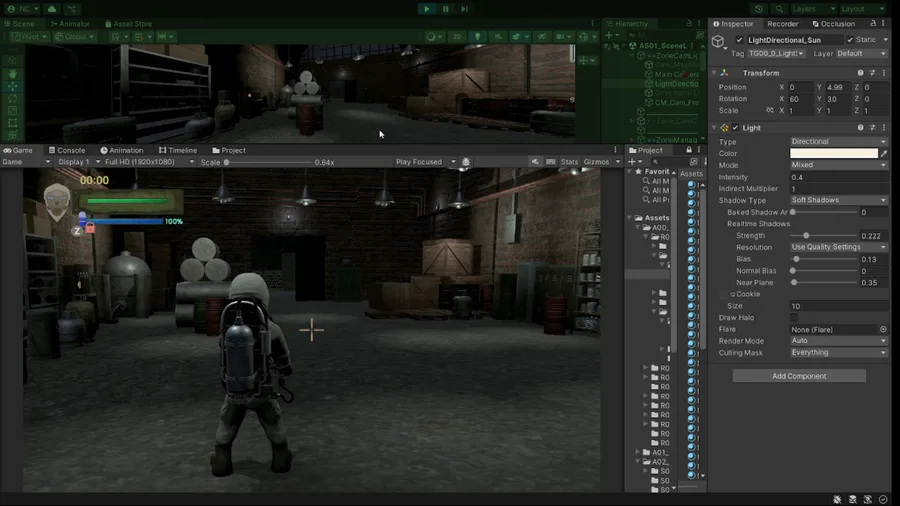
Task: Adjust the shadow Strength slider
Action: pyautogui.click(x=824, y=235)
